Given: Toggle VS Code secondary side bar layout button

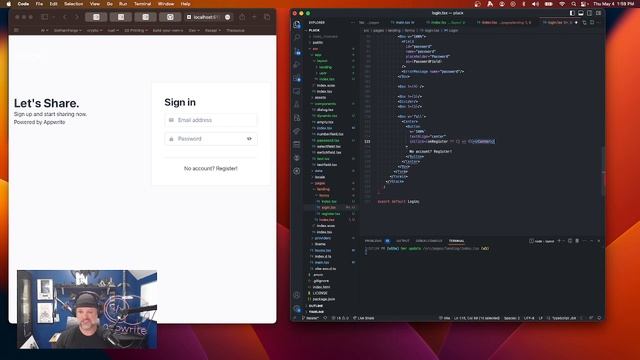Looking at the screenshot, I should (589, 13).
